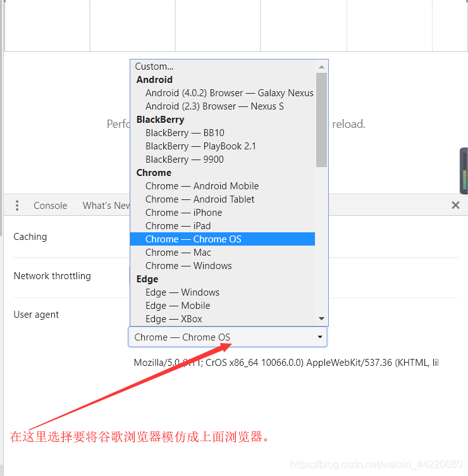Choose Edge — XBox option
Screen dimensions: 468x476
223,319
